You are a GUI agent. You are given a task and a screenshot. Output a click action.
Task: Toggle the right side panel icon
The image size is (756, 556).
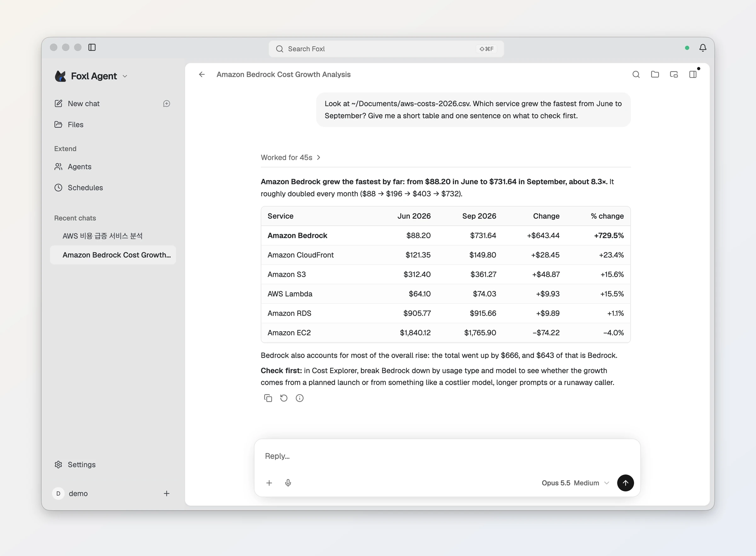pos(693,74)
